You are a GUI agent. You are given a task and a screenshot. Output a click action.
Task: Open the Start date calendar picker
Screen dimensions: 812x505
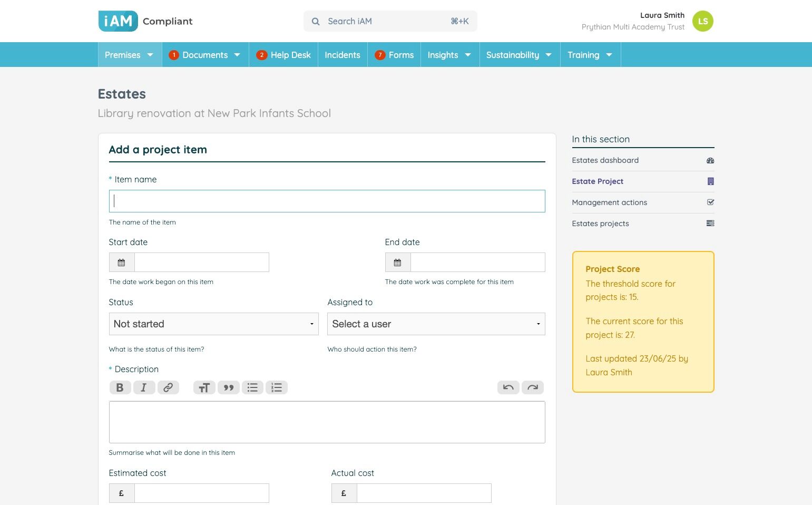(122, 263)
